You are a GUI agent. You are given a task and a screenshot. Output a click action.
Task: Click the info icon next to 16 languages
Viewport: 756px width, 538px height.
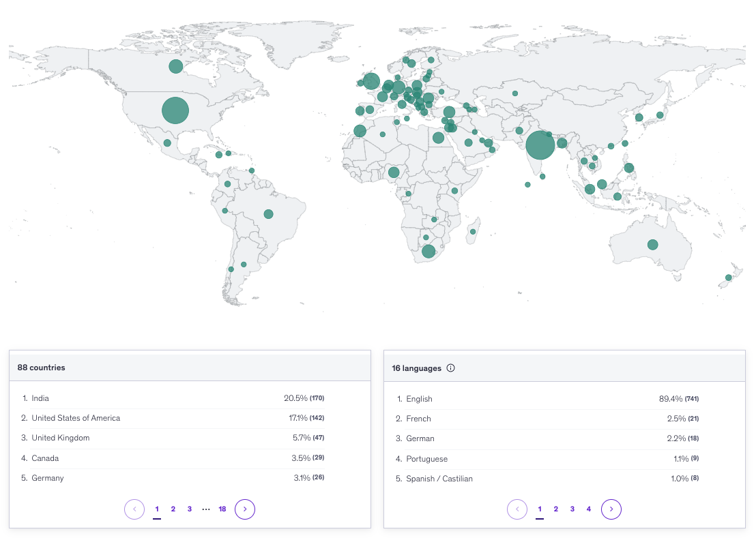point(450,368)
